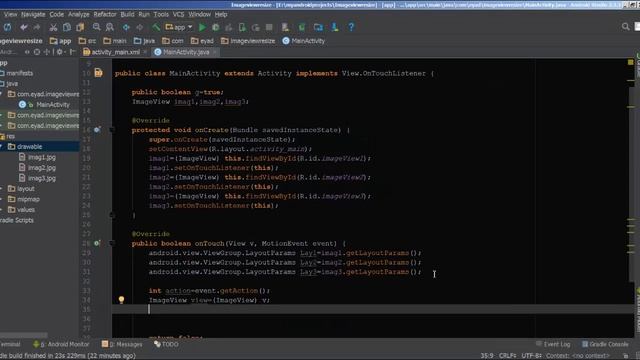Open the Messages tool window
The width and height of the screenshot is (640, 360).
(x=122, y=344)
